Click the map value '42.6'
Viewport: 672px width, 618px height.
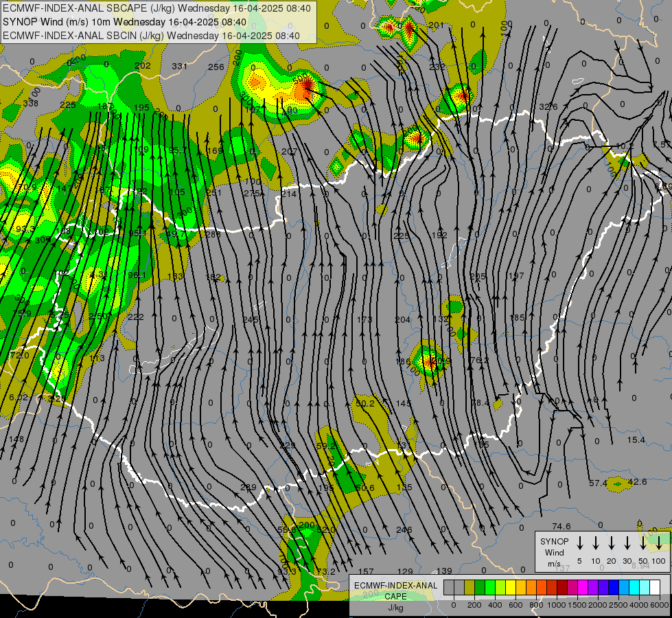[637, 482]
